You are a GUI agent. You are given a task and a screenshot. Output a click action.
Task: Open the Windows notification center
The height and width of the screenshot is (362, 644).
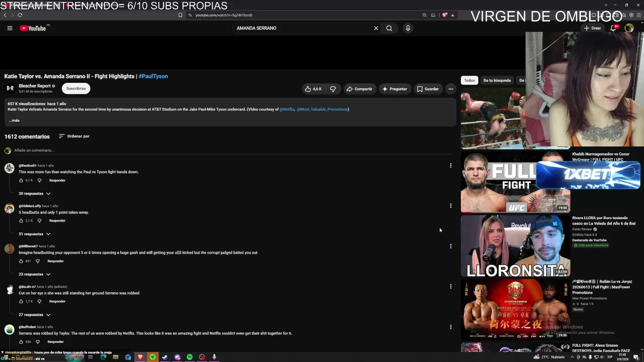click(x=636, y=357)
